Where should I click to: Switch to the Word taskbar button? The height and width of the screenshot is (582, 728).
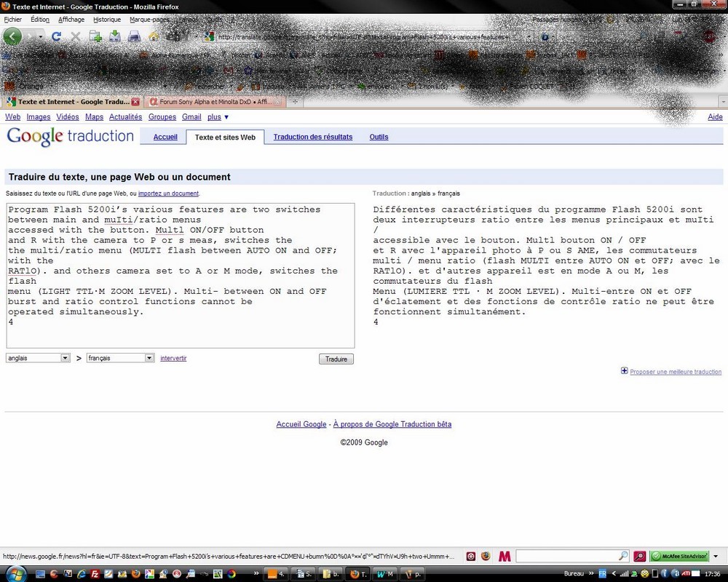click(x=385, y=574)
